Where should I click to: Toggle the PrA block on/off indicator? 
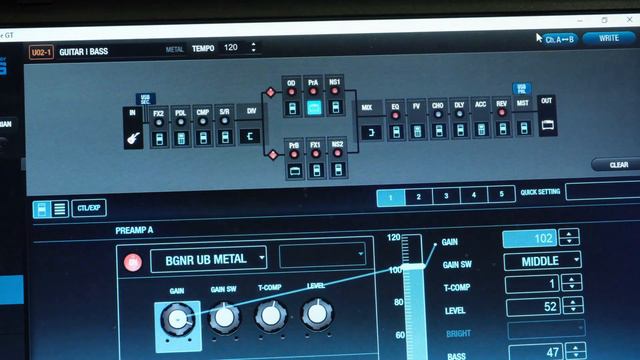click(x=313, y=91)
